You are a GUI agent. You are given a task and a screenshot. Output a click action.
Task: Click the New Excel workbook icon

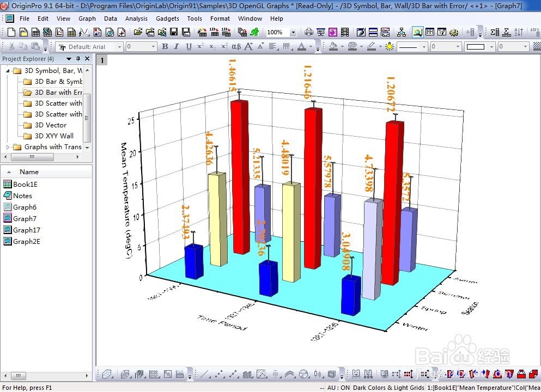pyautogui.click(x=47, y=32)
